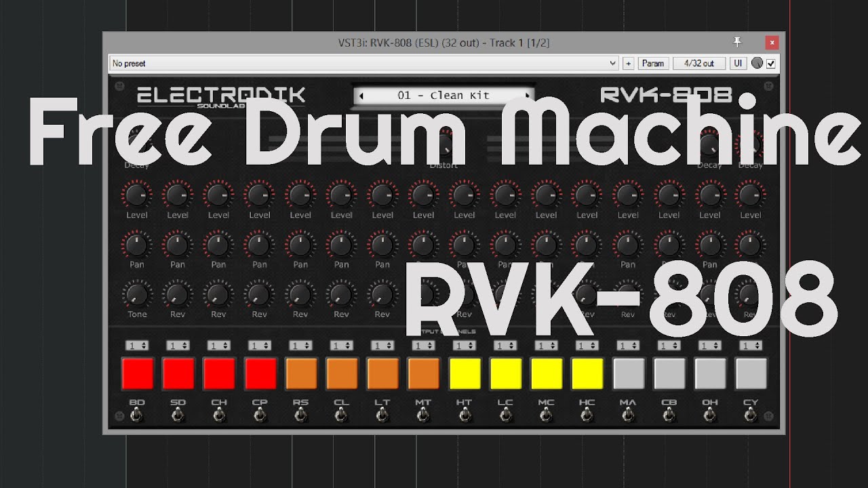Open the Param button menu
868x488 pixels.
point(653,63)
